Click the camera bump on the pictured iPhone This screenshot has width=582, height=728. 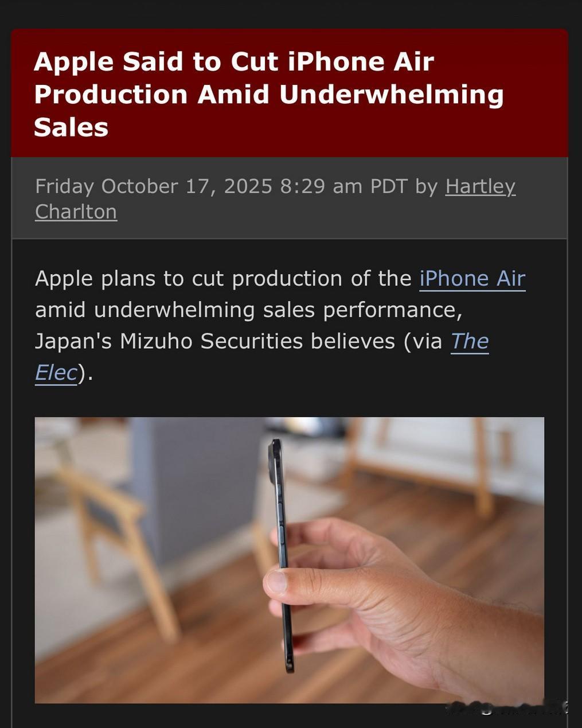[x=274, y=458]
